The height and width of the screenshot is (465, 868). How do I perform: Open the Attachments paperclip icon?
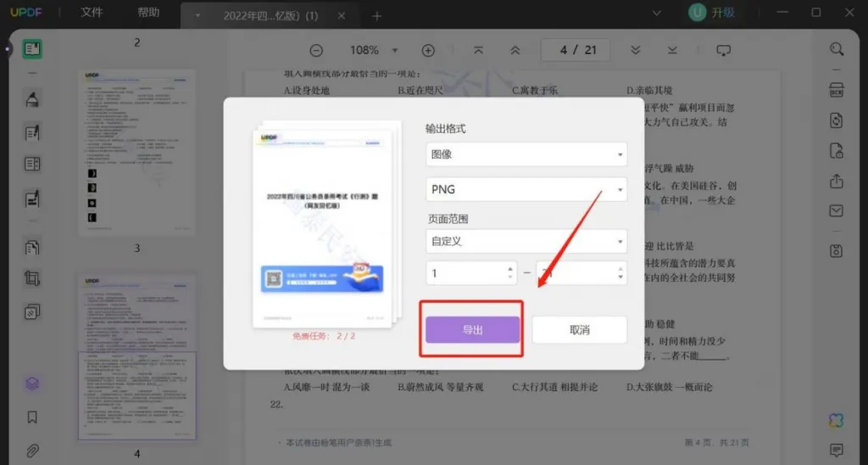click(x=32, y=451)
